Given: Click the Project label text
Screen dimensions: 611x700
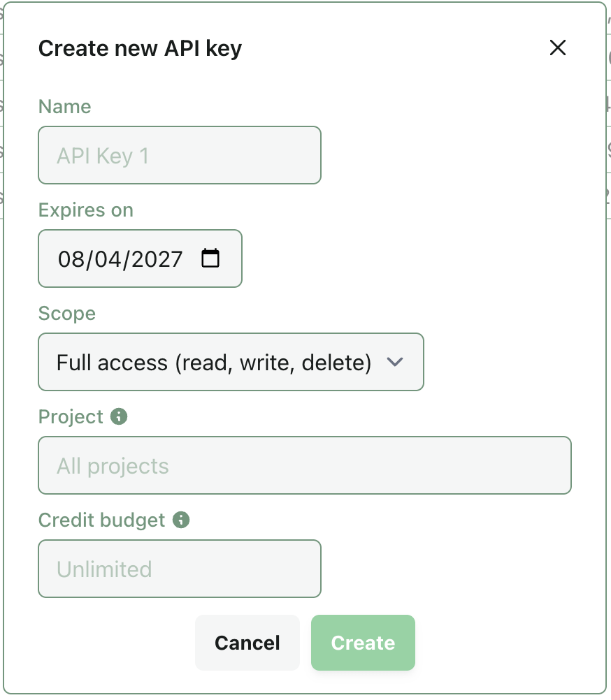Looking at the screenshot, I should coord(71,417).
